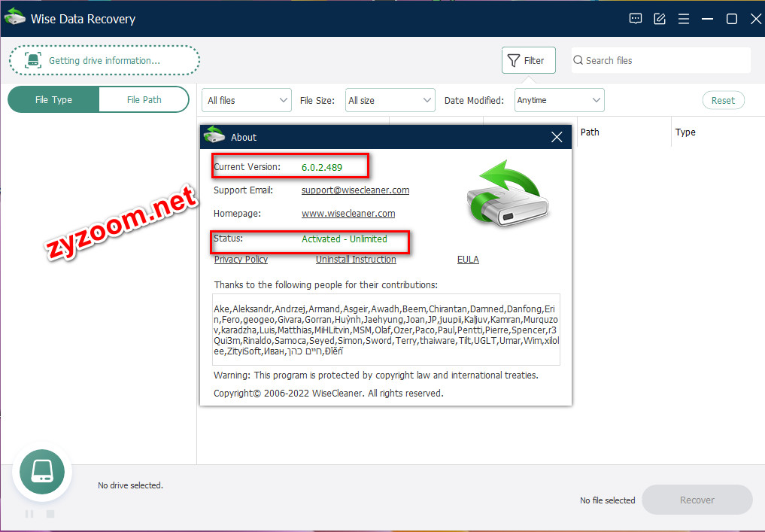Click the No drive selected status text
The image size is (765, 532).
click(x=130, y=485)
